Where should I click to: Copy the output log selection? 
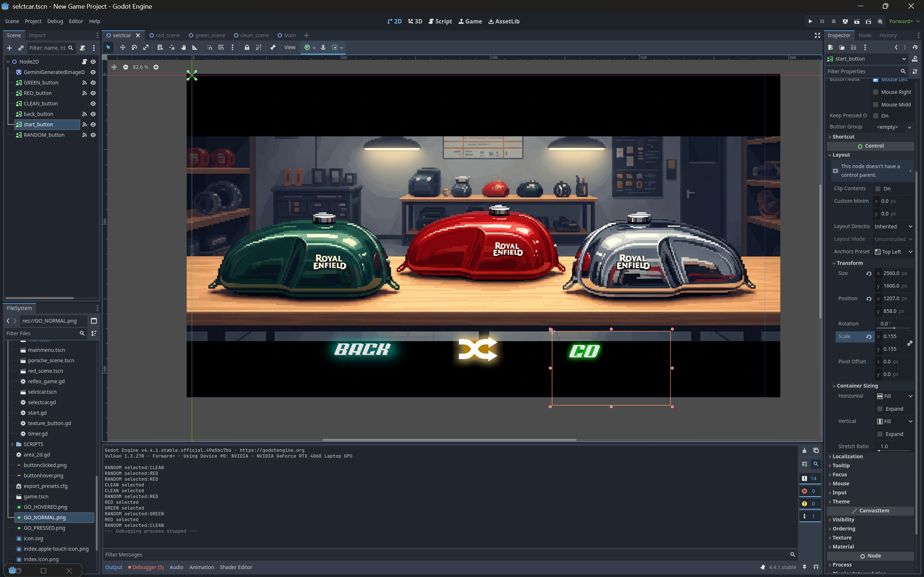816,450
